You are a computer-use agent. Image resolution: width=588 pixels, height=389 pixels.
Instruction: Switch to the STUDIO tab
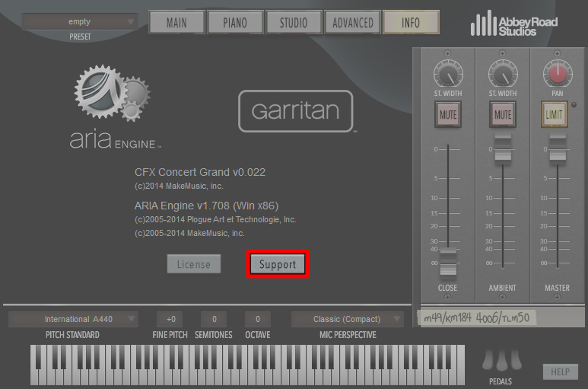tap(294, 23)
